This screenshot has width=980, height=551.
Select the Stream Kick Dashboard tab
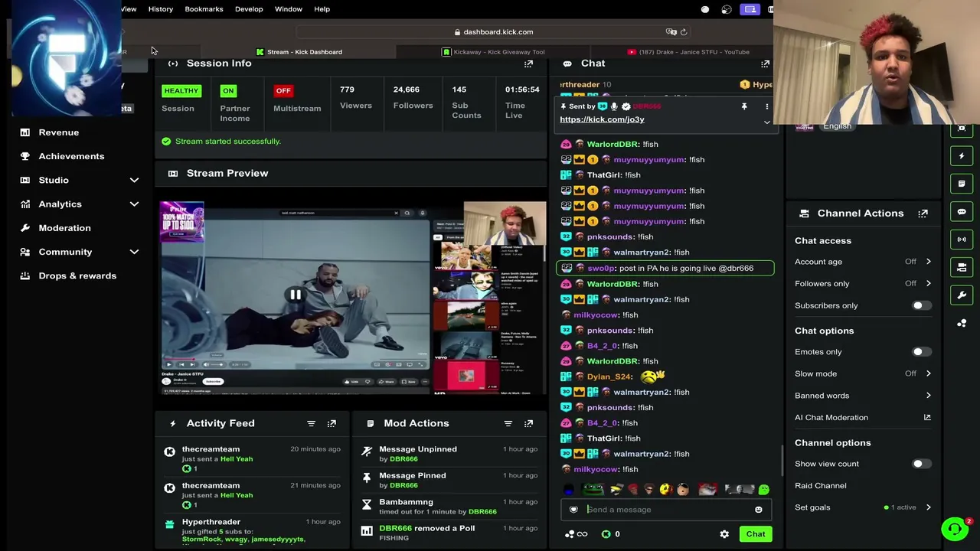[299, 52]
